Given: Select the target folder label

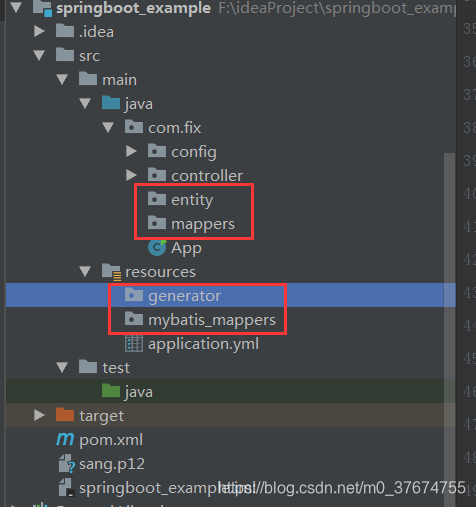Looking at the screenshot, I should click(x=102, y=416).
